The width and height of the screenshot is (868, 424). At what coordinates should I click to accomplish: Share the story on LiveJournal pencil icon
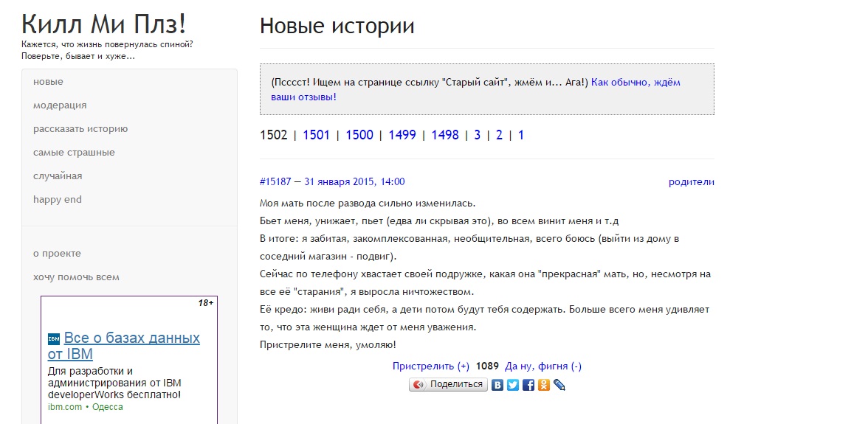[x=559, y=385]
